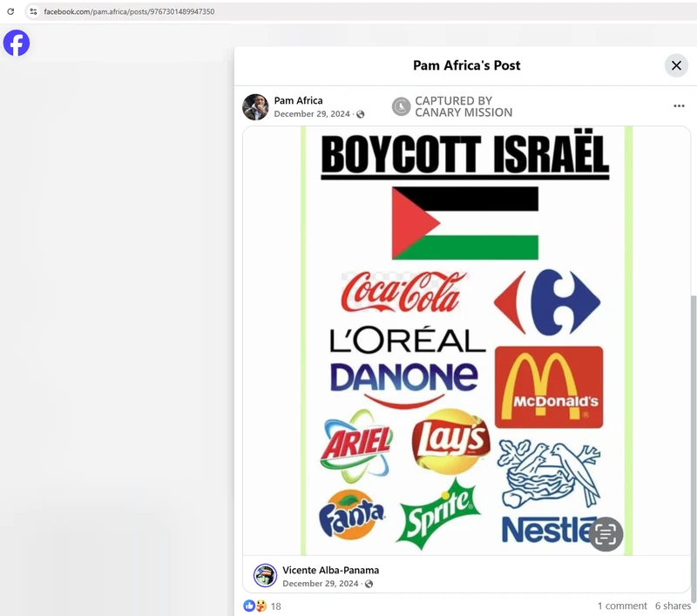Screen dimensions: 697x616
Task: Click the public globe icon beside Pam Africa's date
Action: point(361,114)
